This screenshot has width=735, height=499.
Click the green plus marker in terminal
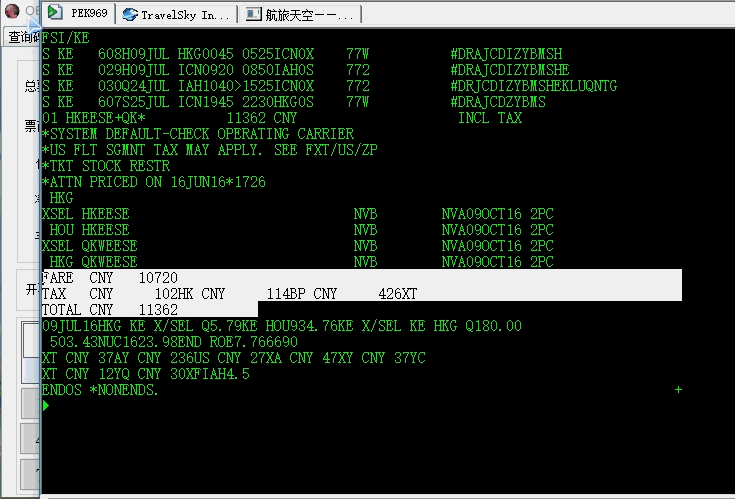[679, 389]
